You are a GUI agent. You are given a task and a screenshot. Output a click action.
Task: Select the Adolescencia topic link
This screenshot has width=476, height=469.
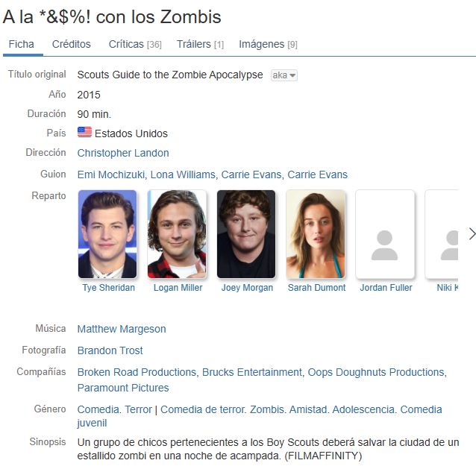363,409
